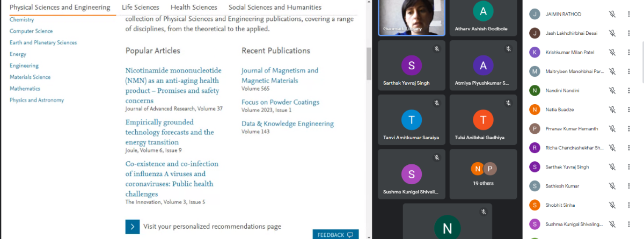The width and height of the screenshot is (644, 239).
Task: Click mic icon in Sarthak Yuvraj Singh list row
Action: (x=612, y=167)
